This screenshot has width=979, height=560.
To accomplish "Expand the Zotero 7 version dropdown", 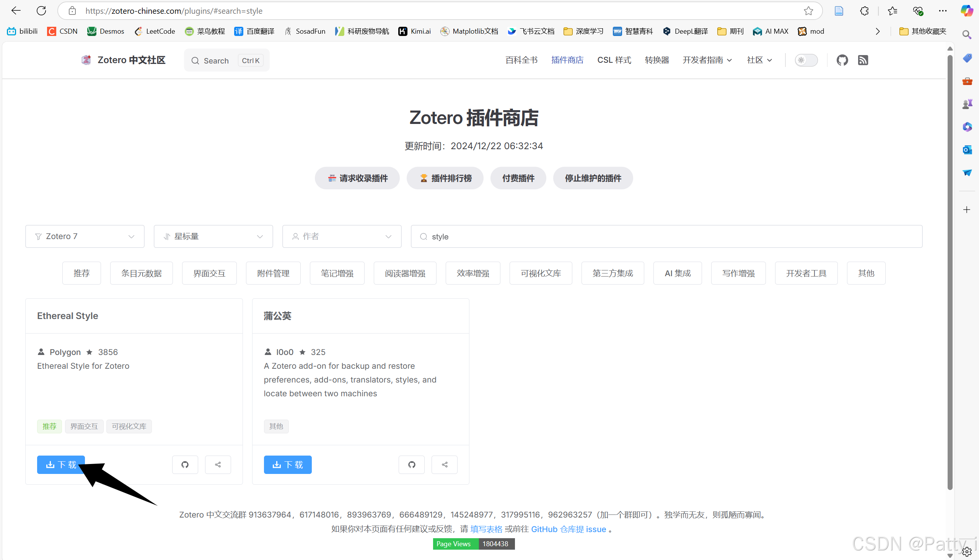I will (x=85, y=236).
